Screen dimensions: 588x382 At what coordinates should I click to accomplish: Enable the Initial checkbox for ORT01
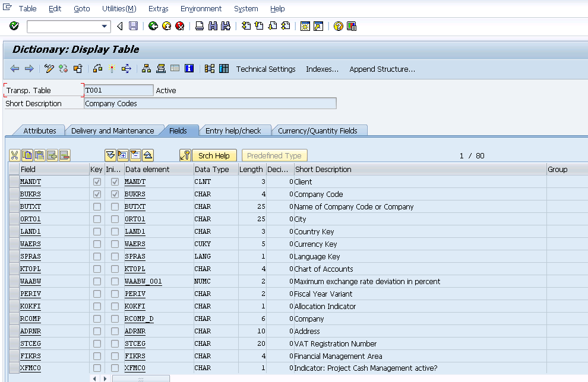(114, 219)
